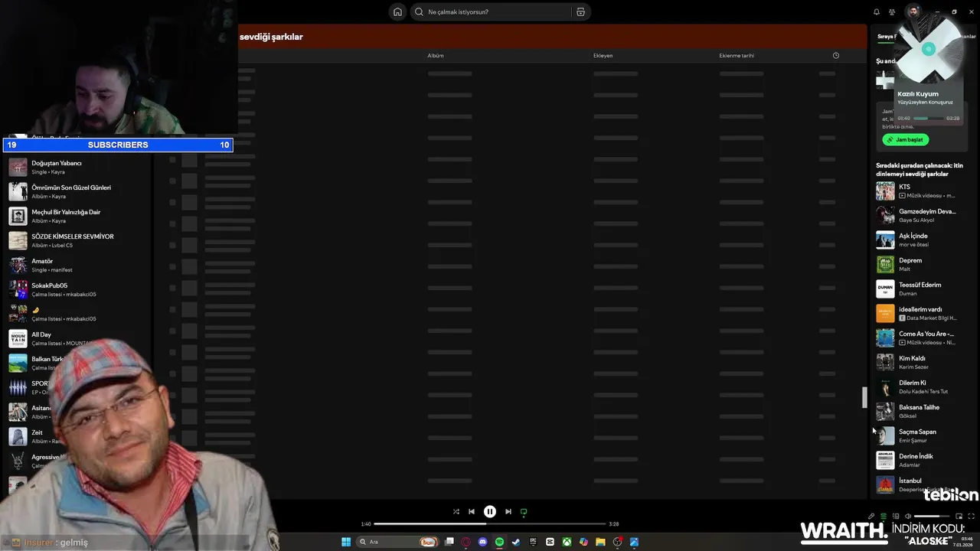The image size is (980, 551).
Task: Seek within the song progress bar
Action: pyautogui.click(x=490, y=524)
